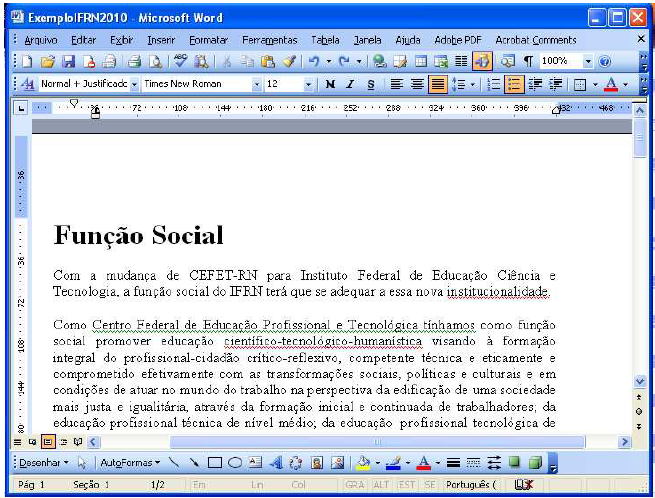Open Microsoft Word help question mark icon
Image resolution: width=655 pixels, height=498 pixels.
pyautogui.click(x=604, y=62)
